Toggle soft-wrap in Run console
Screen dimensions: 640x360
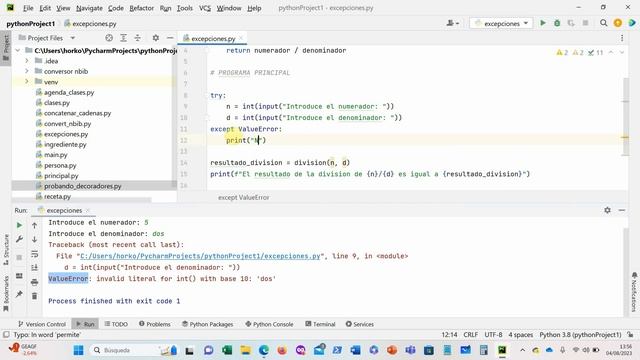[x=35, y=254]
